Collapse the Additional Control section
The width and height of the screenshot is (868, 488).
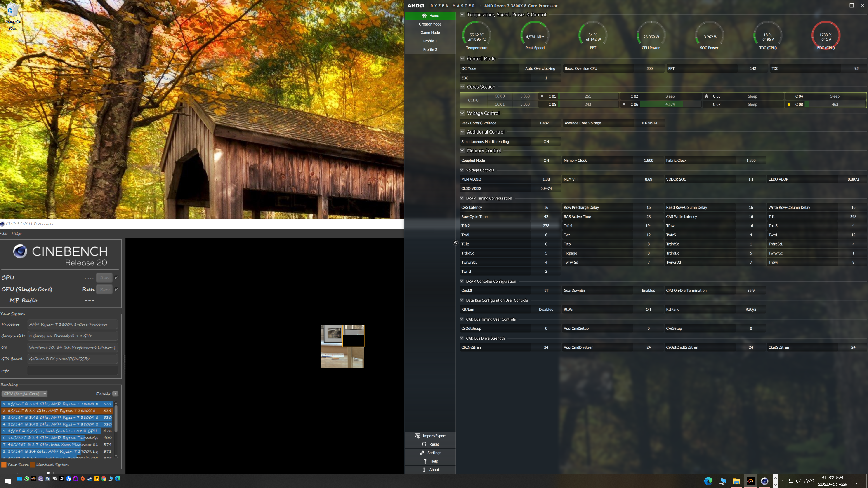tap(462, 132)
